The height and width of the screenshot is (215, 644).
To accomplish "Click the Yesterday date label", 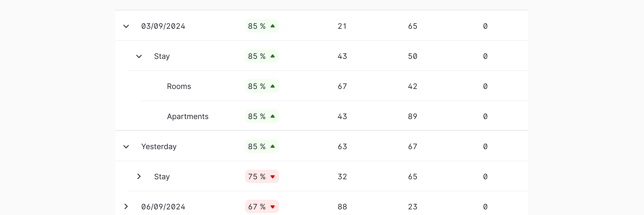I will (x=159, y=147).
